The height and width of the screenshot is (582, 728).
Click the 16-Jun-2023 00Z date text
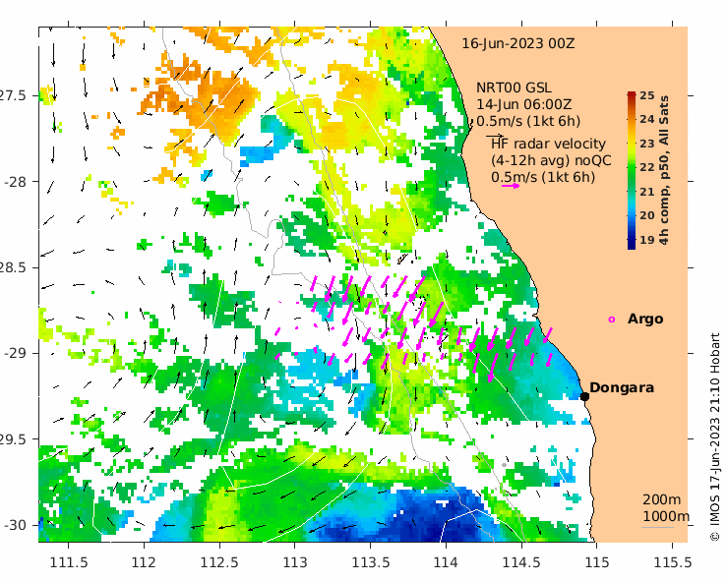click(x=518, y=43)
